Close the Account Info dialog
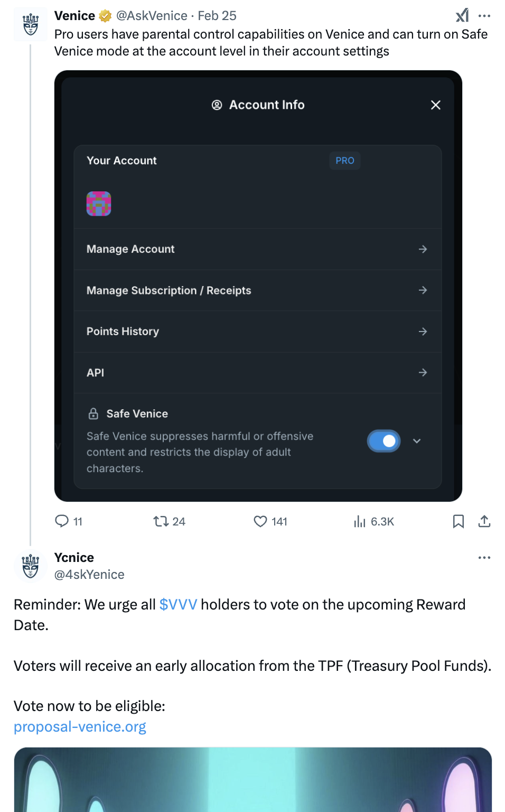Viewport: 505px width, 812px height. 436,105
